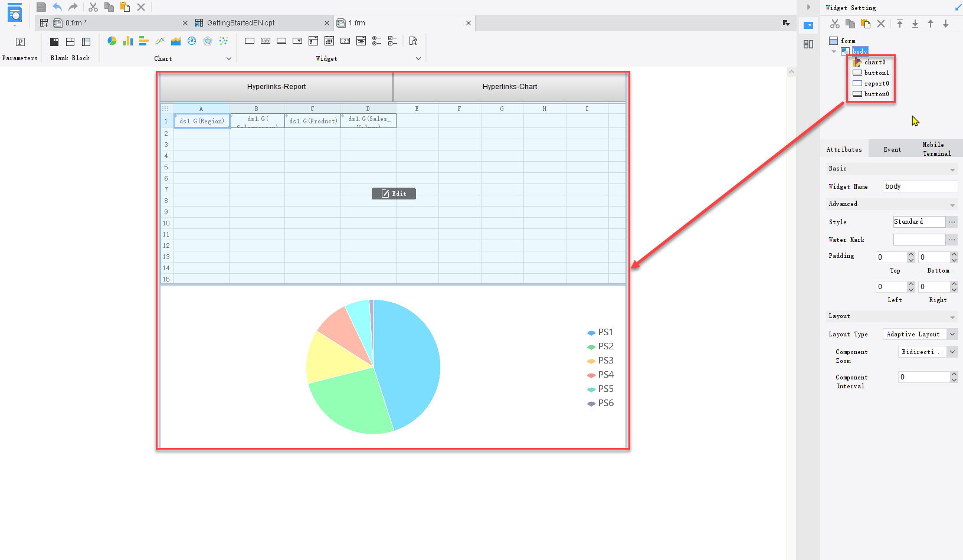Click move-down arrow in Widget Setting toolbar

[x=946, y=24]
